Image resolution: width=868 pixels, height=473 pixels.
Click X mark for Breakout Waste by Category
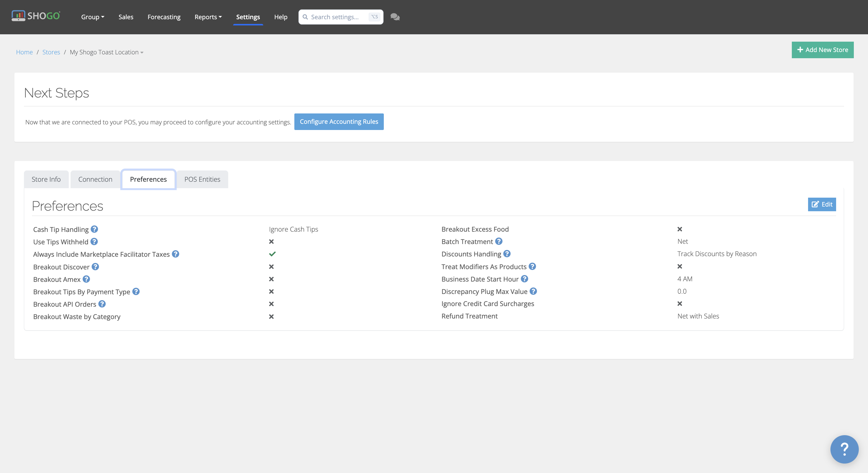point(271,317)
